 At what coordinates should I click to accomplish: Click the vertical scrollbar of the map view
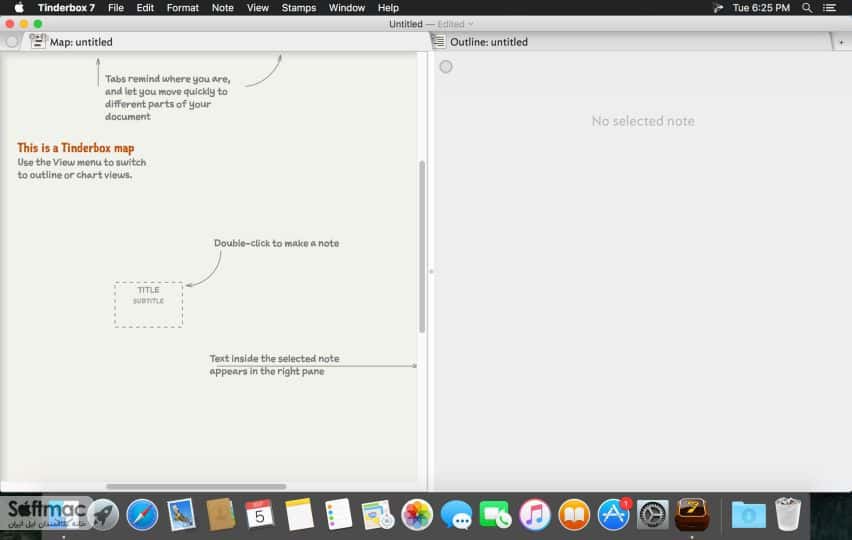[422, 247]
